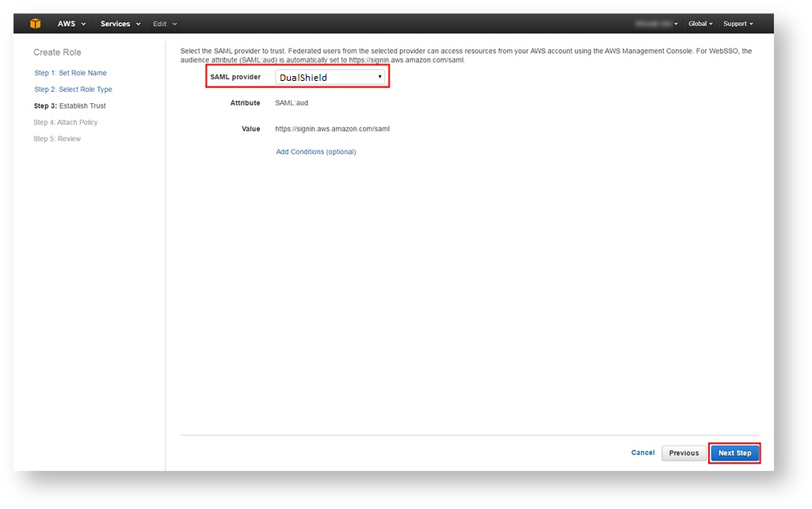Viewport: 812px width, 509px height.
Task: Click Step 4: Attach Policy in sidebar
Action: click(66, 123)
